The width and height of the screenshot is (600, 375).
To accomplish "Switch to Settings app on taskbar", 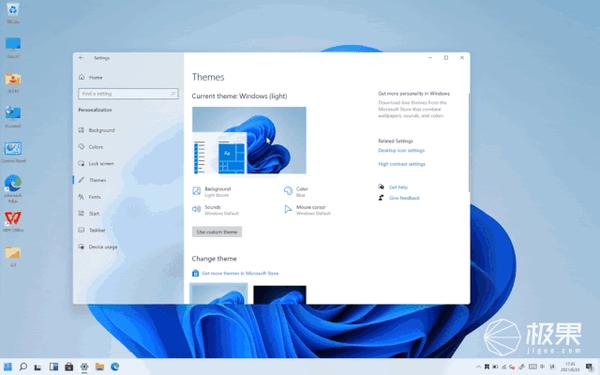I will coord(84,367).
